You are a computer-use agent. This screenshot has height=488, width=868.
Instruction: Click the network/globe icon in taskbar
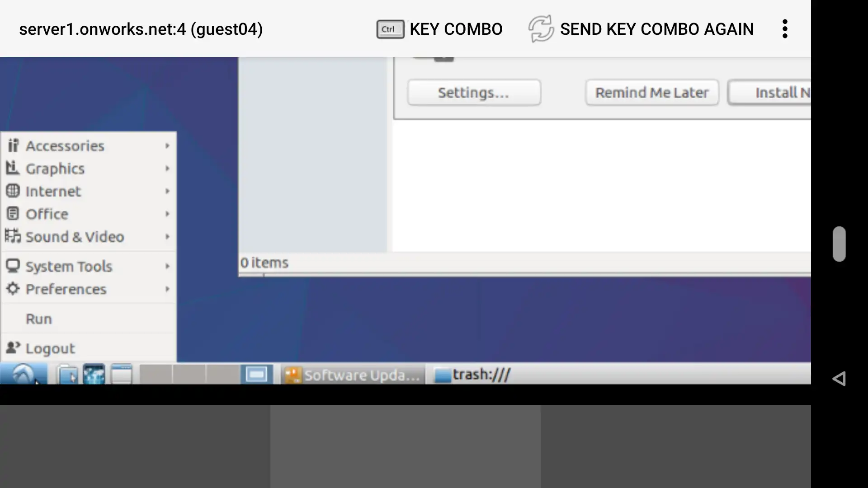[94, 374]
